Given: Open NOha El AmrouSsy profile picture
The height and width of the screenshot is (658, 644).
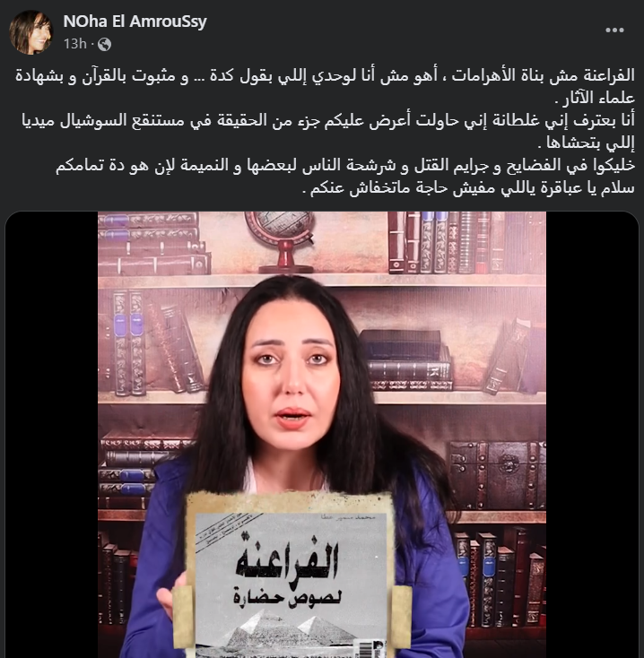Looking at the screenshot, I should click(x=30, y=32).
